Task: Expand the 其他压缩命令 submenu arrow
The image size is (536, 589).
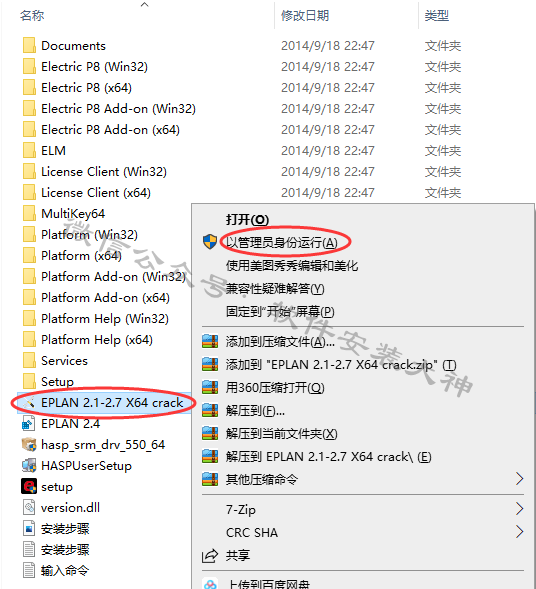Action: pyautogui.click(x=519, y=479)
